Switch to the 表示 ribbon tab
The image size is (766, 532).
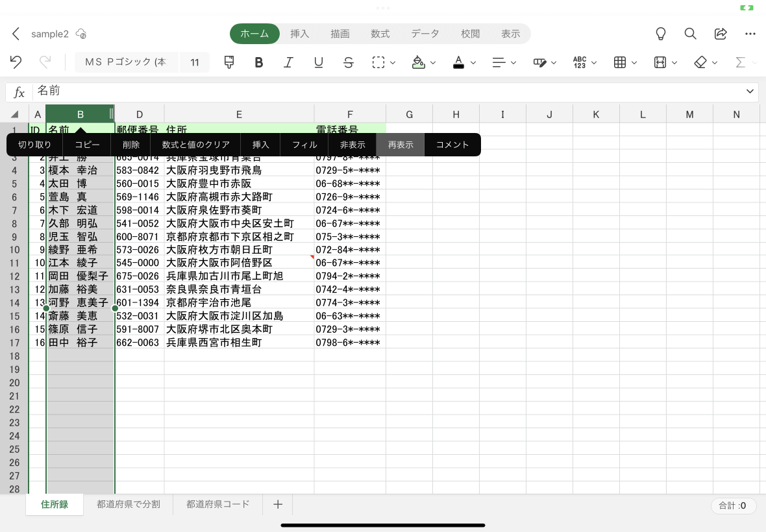click(510, 34)
